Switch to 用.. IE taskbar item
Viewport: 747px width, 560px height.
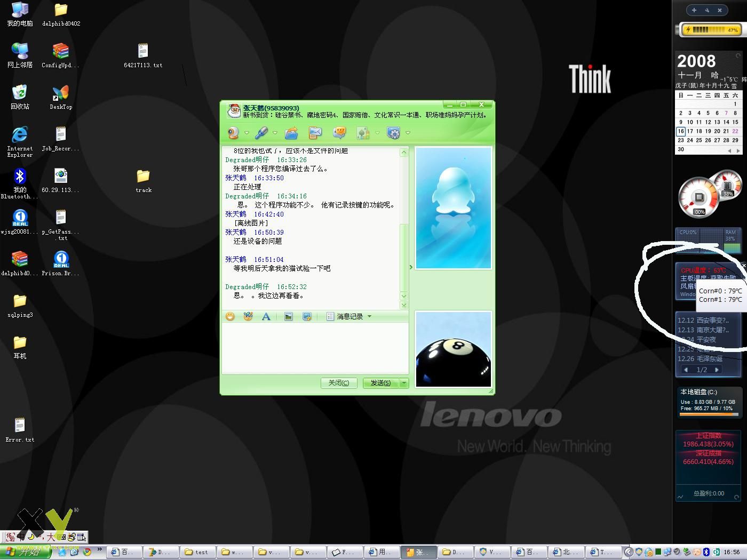pos(382,552)
